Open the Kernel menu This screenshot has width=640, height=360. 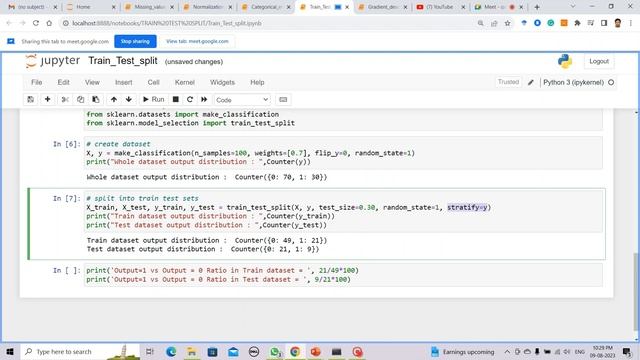[x=184, y=82]
